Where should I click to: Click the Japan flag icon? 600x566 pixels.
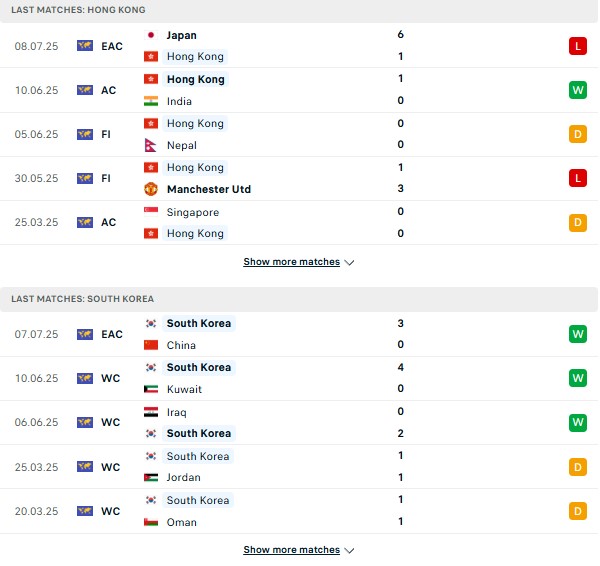151,35
